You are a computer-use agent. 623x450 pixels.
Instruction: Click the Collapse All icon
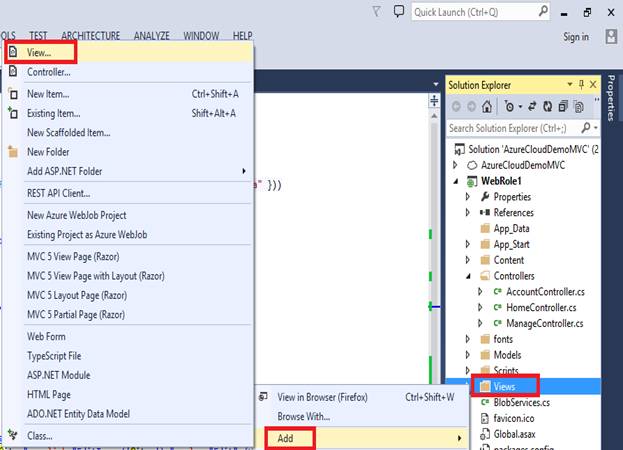coord(563,106)
